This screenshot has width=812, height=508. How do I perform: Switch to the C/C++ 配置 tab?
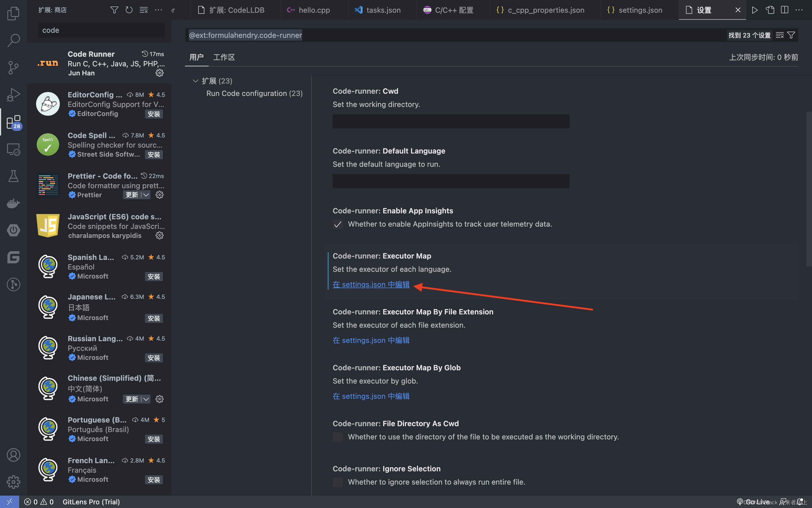click(453, 10)
